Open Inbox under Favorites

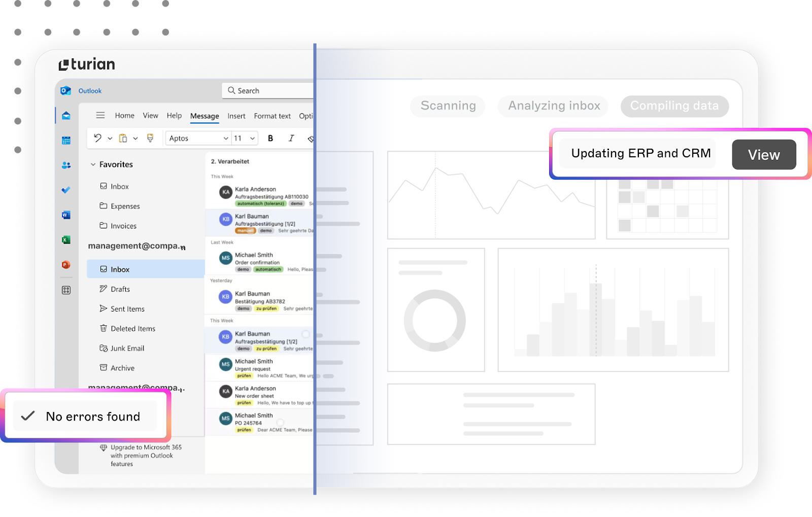(114, 186)
